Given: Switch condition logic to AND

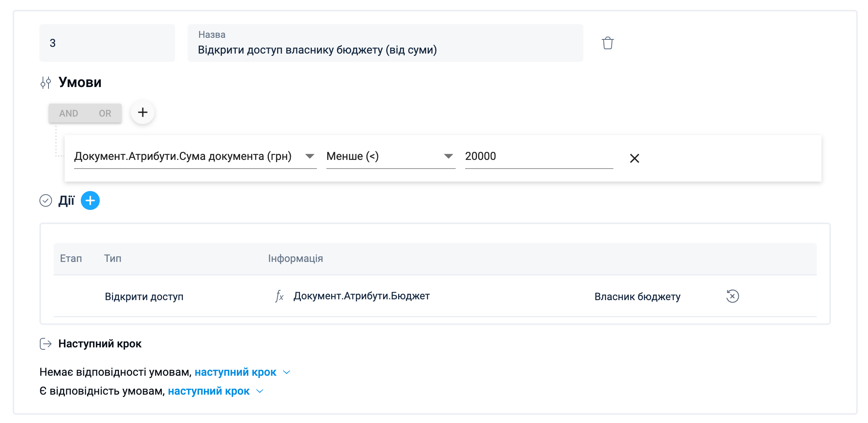Looking at the screenshot, I should pos(69,113).
